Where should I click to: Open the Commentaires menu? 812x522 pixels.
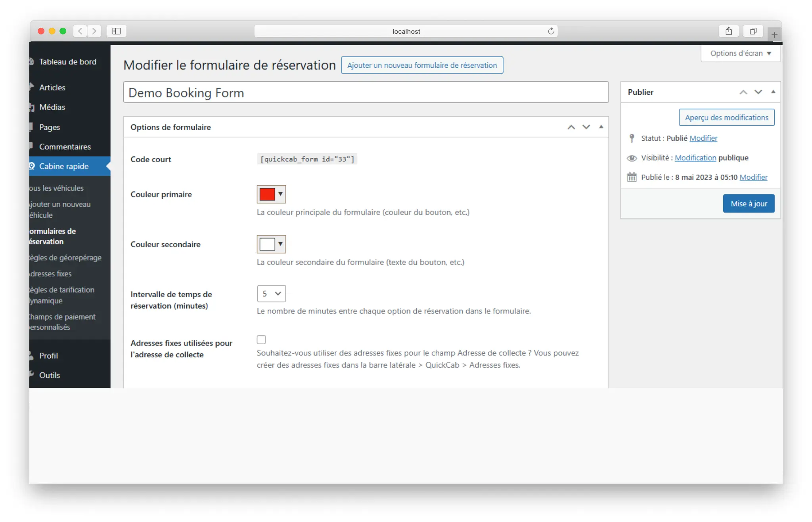pyautogui.click(x=65, y=147)
